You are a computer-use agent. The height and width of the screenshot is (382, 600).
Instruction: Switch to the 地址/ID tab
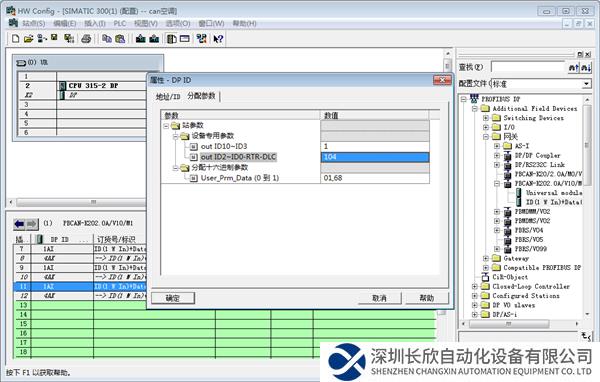[x=168, y=96]
